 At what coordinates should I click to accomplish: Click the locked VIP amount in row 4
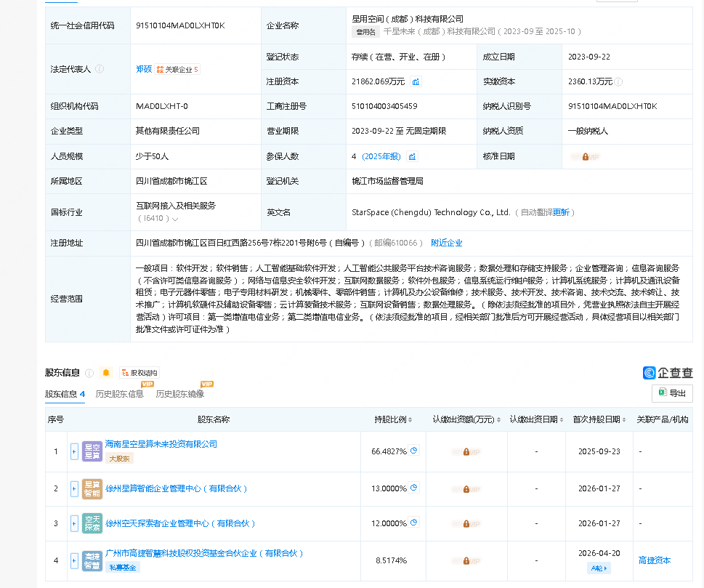pyautogui.click(x=465, y=560)
